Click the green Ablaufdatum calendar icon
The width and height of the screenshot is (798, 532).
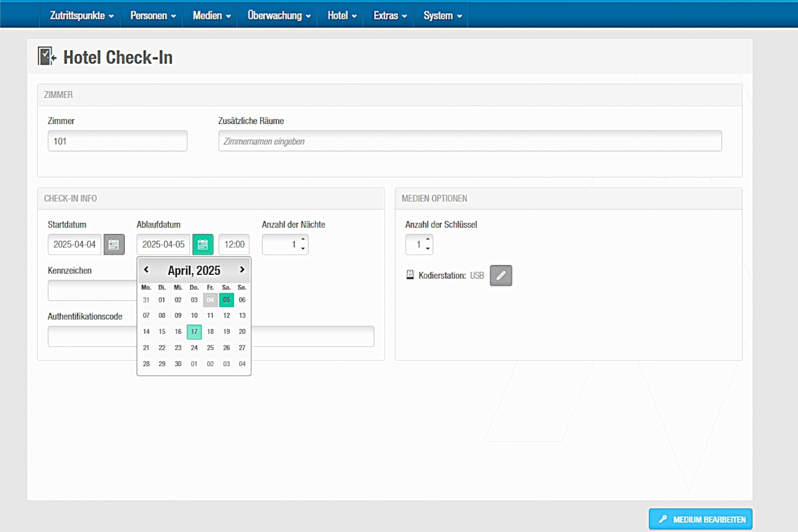pyautogui.click(x=203, y=244)
